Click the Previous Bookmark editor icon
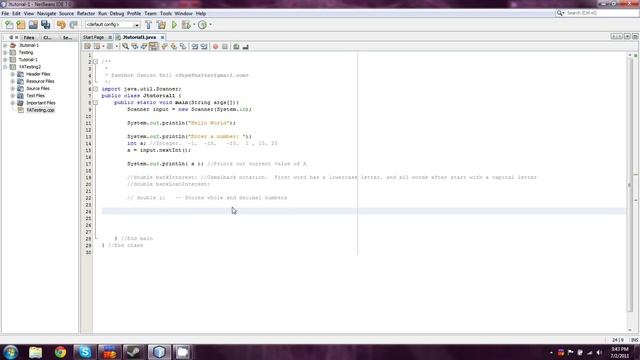The image size is (640, 360). pos(164,47)
